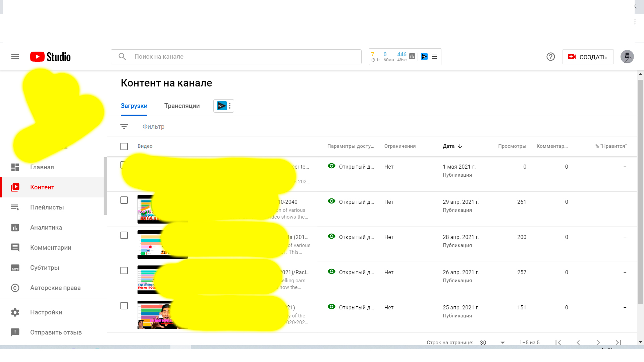Click the extension stats chart icon
Viewport: 644px width, 362px height.
tap(412, 56)
